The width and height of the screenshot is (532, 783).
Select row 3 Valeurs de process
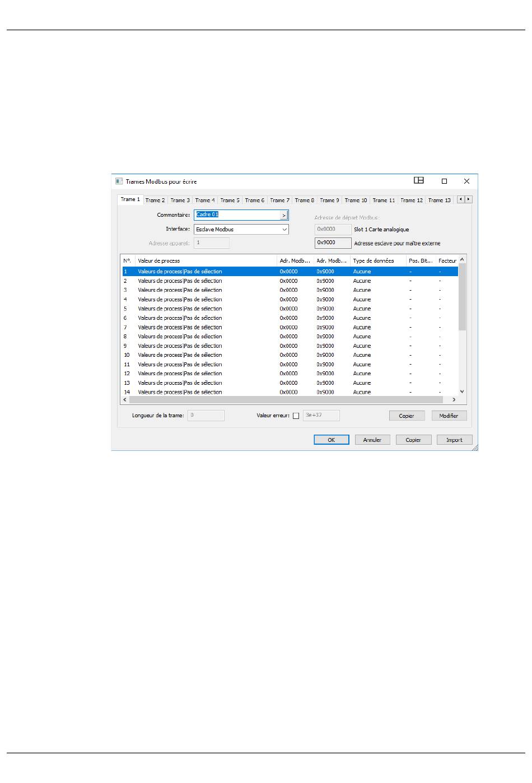[x=290, y=290]
